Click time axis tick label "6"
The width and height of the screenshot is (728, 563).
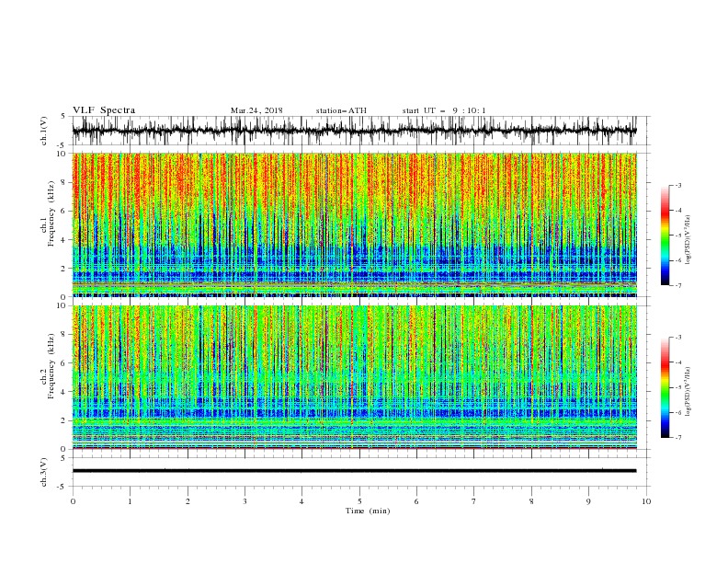(416, 501)
